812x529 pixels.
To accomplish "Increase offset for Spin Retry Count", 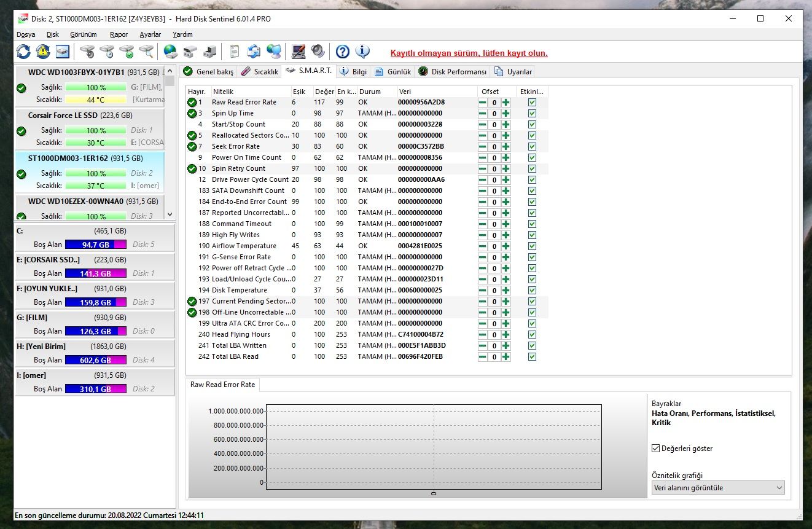I will [x=506, y=169].
